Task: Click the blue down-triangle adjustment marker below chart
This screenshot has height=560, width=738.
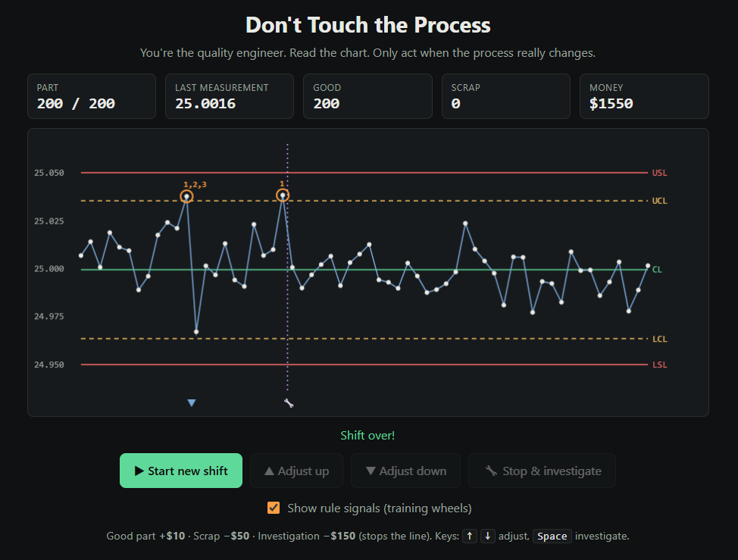Action: click(192, 403)
